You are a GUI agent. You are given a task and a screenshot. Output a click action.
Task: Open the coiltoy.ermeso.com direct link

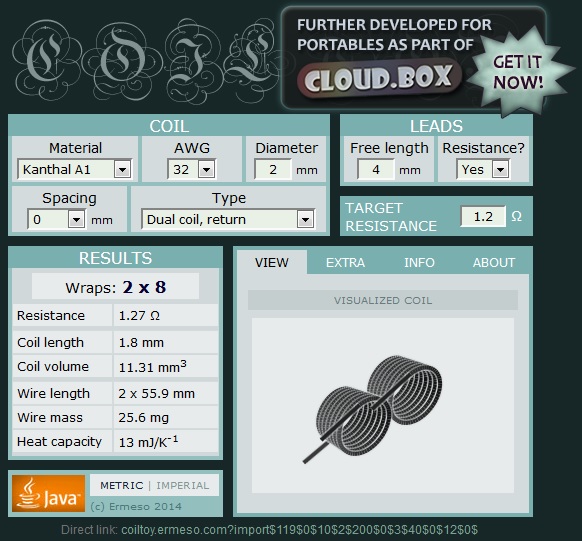coord(299,530)
